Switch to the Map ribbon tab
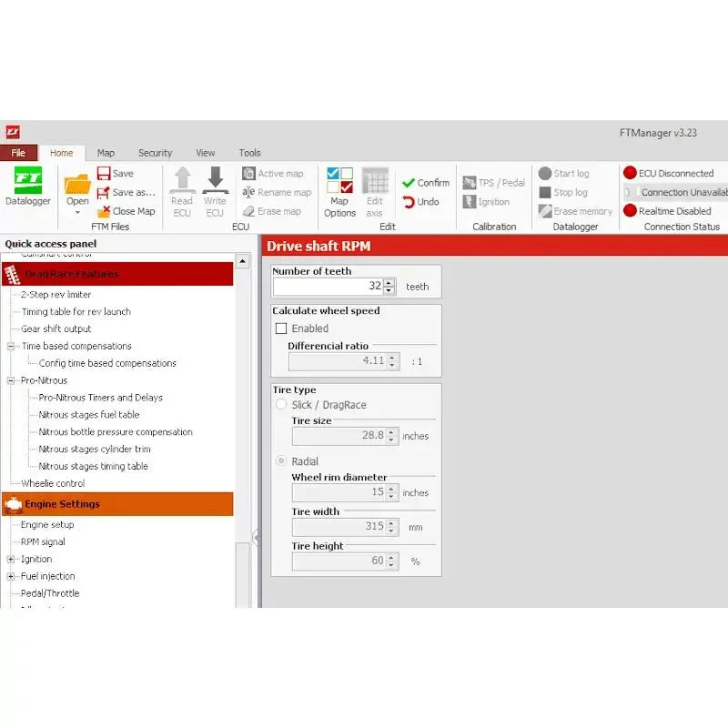 (x=106, y=153)
